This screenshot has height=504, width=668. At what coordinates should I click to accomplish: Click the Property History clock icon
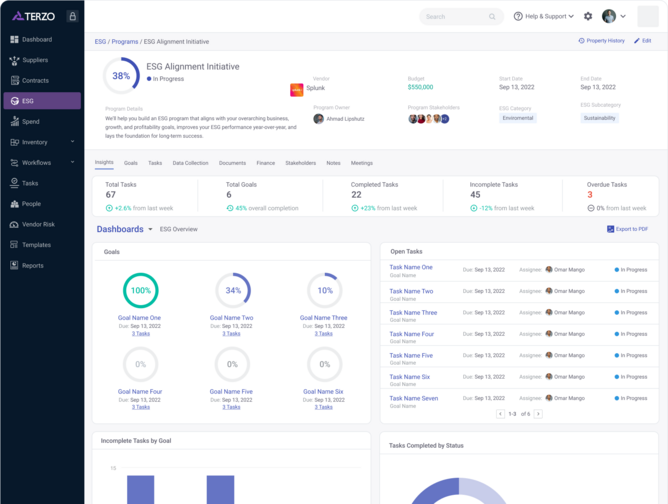tap(582, 40)
